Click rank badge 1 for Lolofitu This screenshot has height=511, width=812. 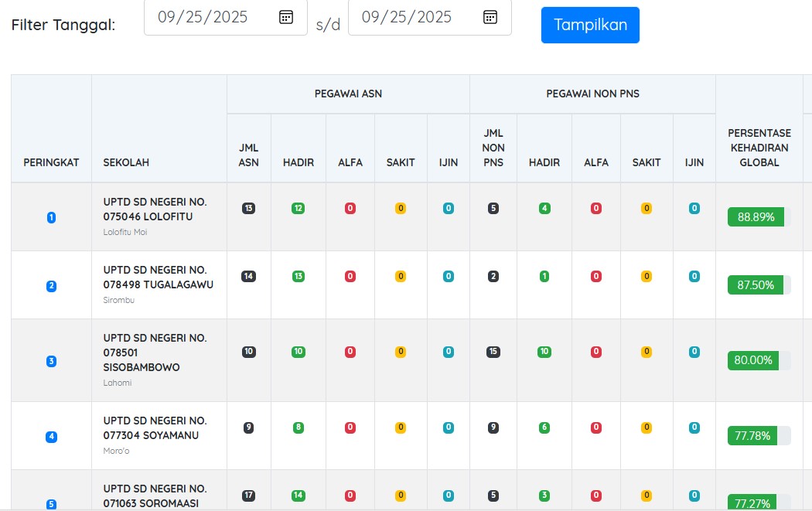click(52, 217)
